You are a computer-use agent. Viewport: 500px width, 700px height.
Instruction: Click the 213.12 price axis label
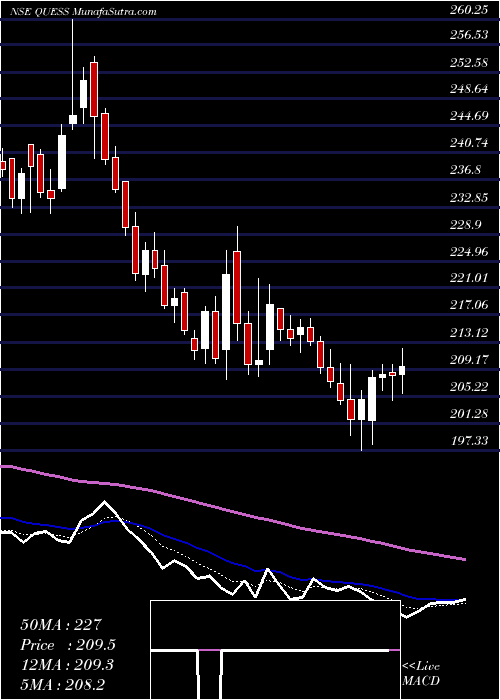coord(468,333)
